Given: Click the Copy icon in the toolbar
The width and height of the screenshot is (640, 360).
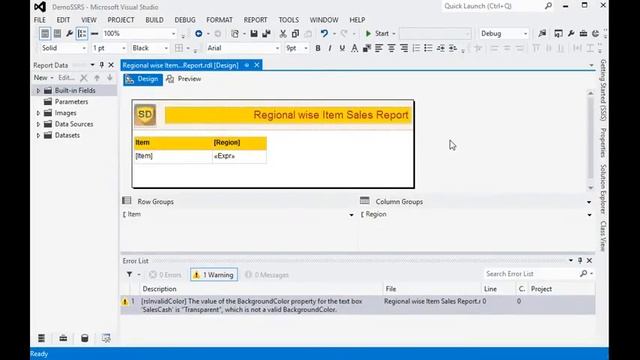Looking at the screenshot, I should click(x=295, y=33).
